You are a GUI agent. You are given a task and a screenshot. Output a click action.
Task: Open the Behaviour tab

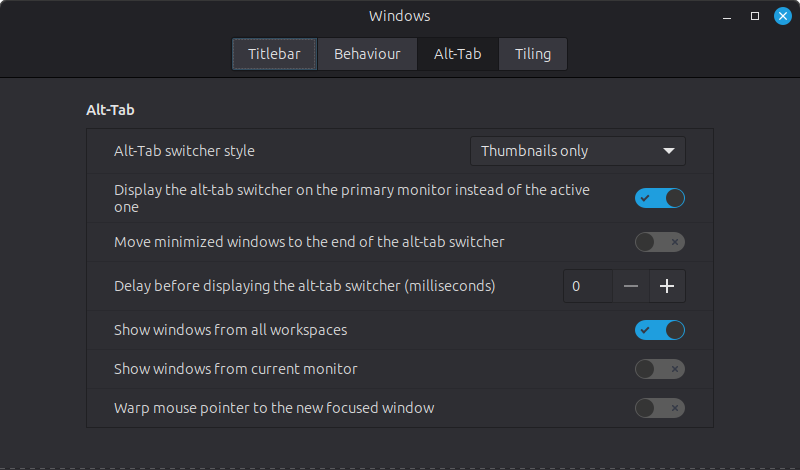tap(367, 54)
